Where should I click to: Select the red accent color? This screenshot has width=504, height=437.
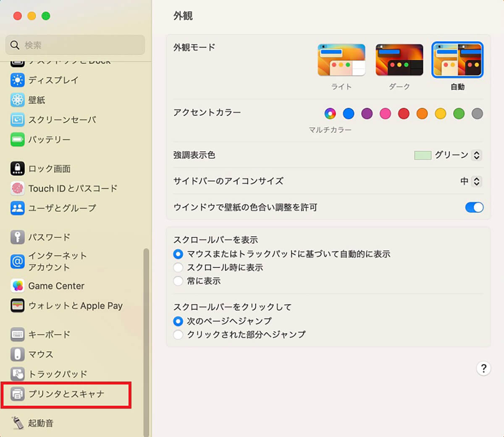tap(404, 113)
